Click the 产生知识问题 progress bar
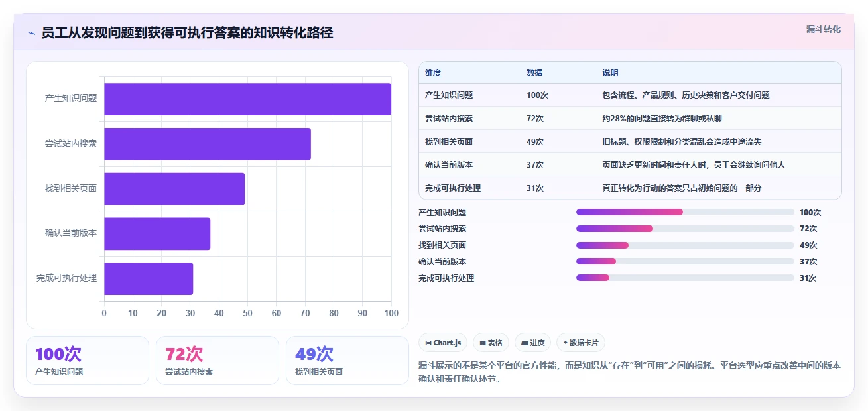The width and height of the screenshot is (868, 411). [x=685, y=212]
